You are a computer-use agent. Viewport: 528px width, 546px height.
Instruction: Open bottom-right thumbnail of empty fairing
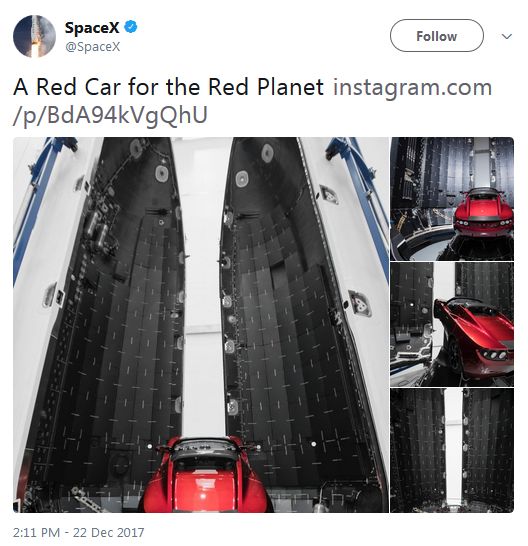click(x=452, y=451)
